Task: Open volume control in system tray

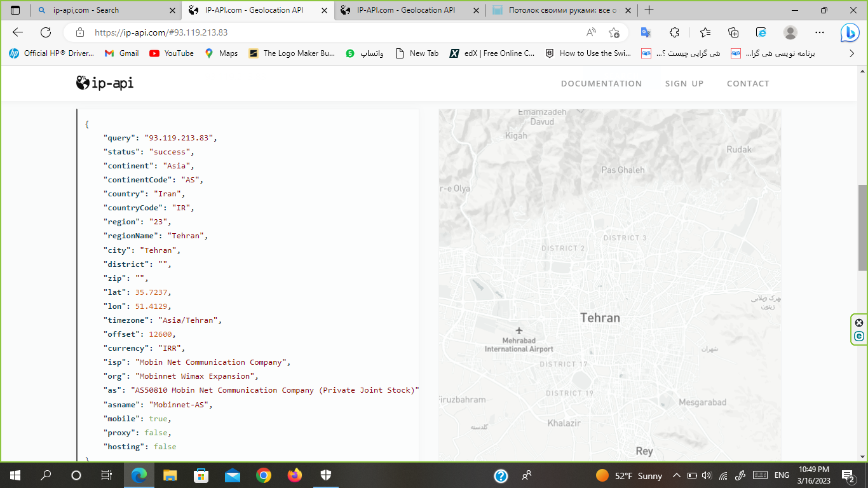Action: click(707, 475)
